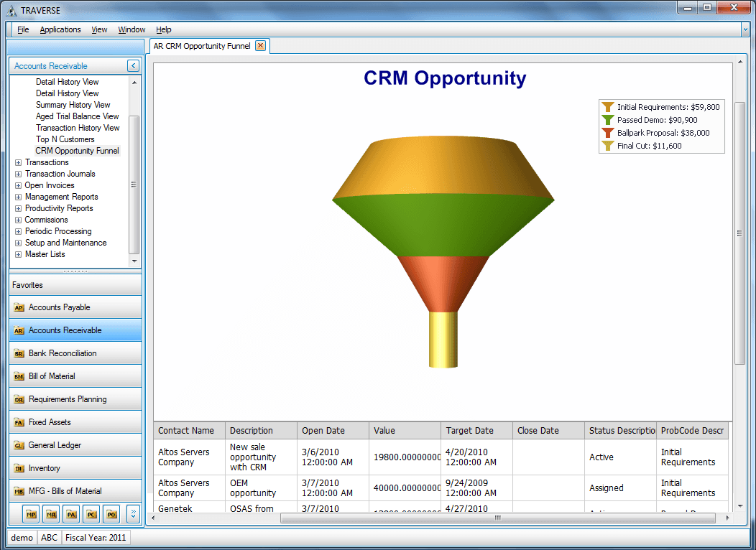
Task: Open the PA module shortcut icon
Action: (x=71, y=514)
